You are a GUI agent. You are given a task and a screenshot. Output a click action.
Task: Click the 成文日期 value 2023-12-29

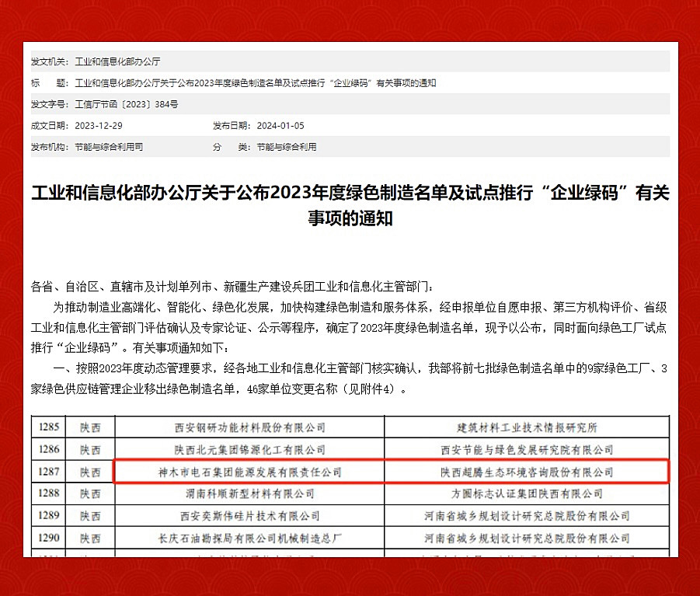click(98, 125)
